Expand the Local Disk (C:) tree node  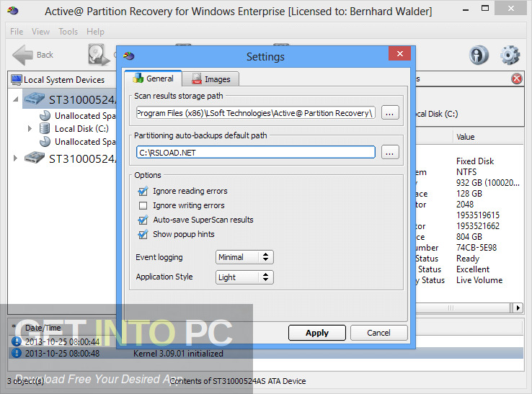tap(30, 128)
